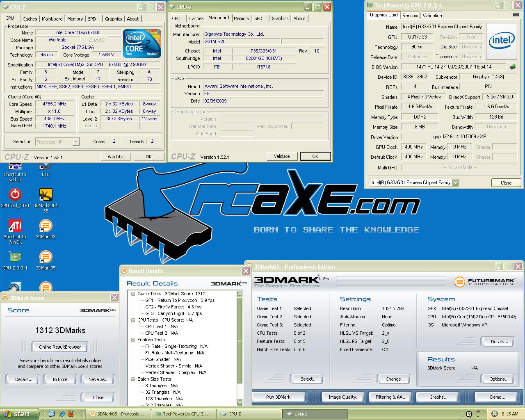Viewport: 525px width, 420px height.
Task: Open the Mainboard tab in left CPU-Z window
Action: pyautogui.click(x=52, y=19)
